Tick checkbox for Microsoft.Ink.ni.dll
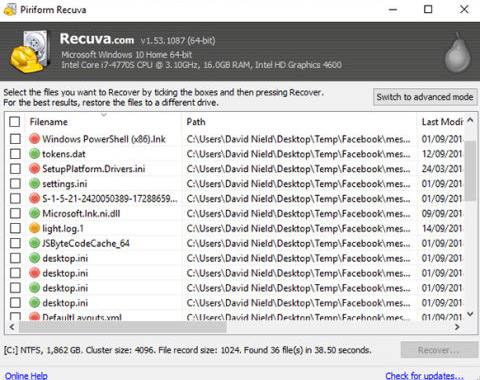Image resolution: width=480 pixels, height=380 pixels. [15, 213]
